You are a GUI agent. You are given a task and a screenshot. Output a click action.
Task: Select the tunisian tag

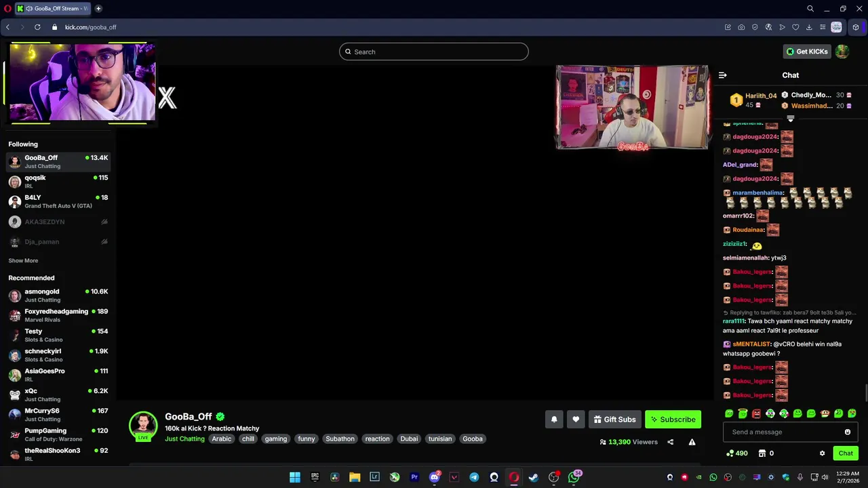(x=440, y=439)
